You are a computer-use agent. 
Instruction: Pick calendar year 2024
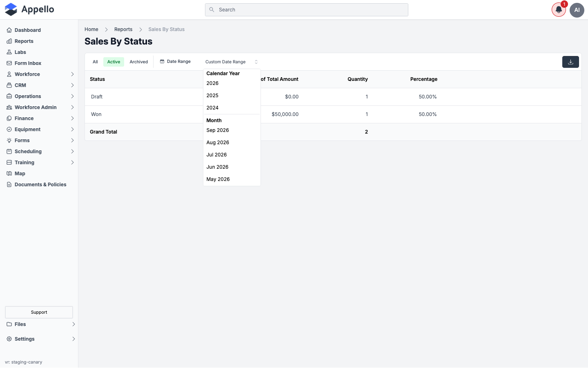(232, 108)
